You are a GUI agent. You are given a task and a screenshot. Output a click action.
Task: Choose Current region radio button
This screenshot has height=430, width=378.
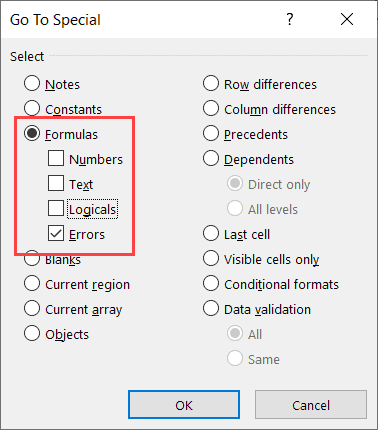click(x=32, y=283)
